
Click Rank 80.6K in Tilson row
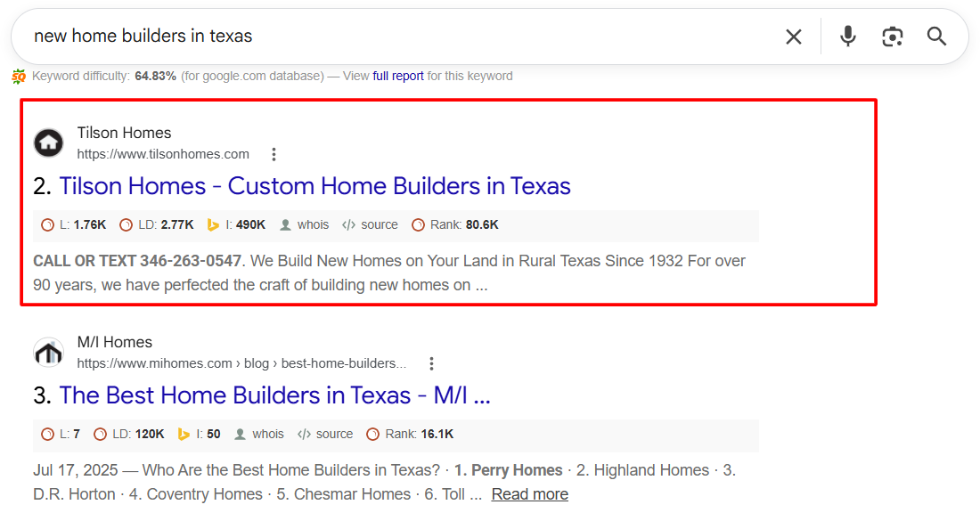tap(455, 225)
